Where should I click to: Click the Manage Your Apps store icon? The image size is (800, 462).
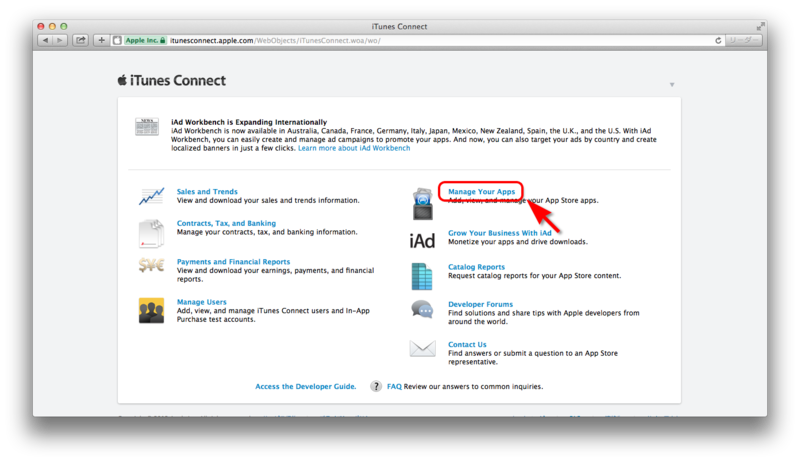(x=422, y=204)
